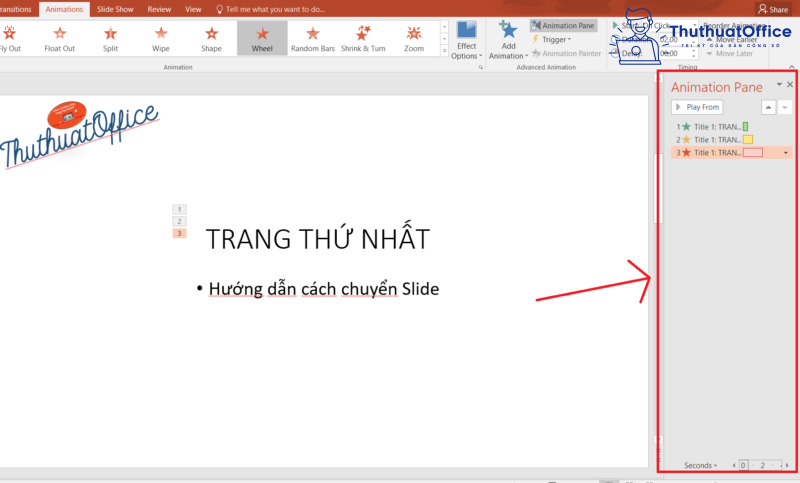Close the Animation Pane

pos(790,84)
